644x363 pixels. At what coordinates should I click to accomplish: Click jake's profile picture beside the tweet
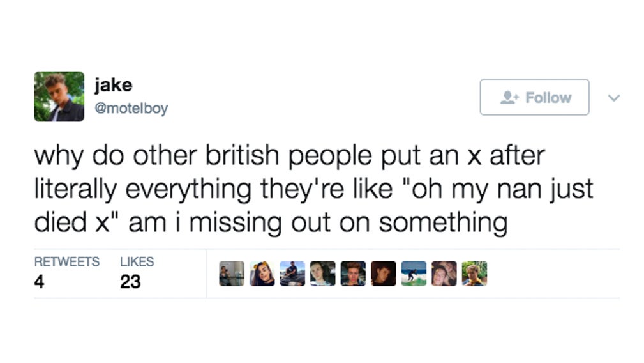59,97
